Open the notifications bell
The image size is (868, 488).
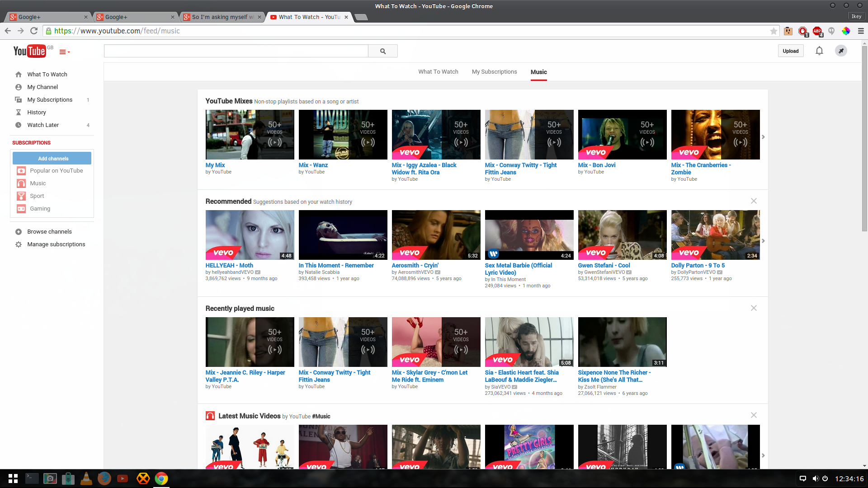pos(819,51)
